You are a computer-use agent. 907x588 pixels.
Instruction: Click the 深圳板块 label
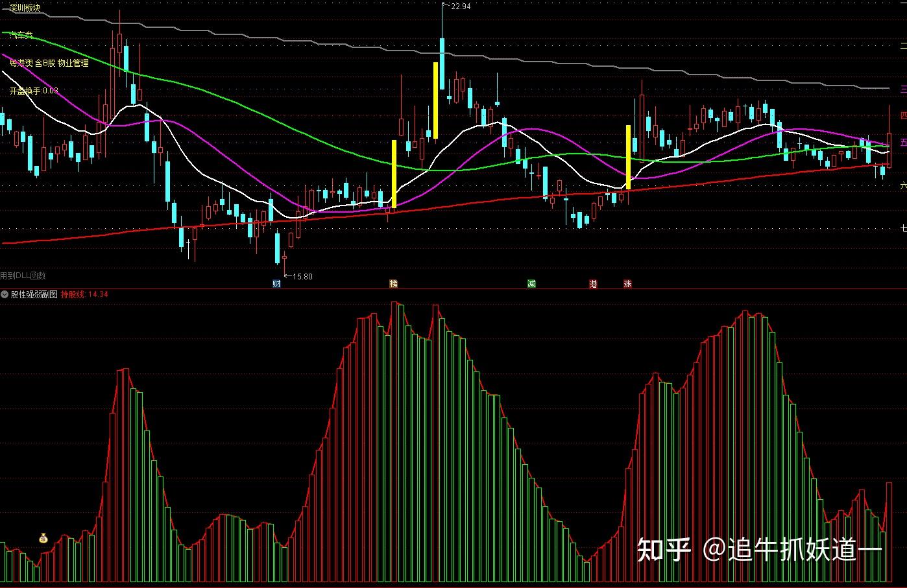coord(25,8)
